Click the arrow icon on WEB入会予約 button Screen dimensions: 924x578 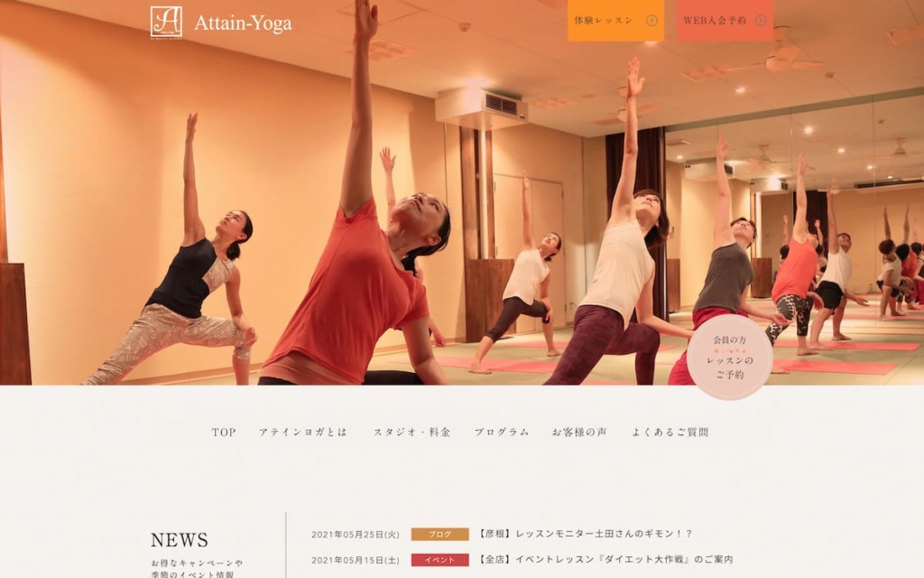point(761,21)
